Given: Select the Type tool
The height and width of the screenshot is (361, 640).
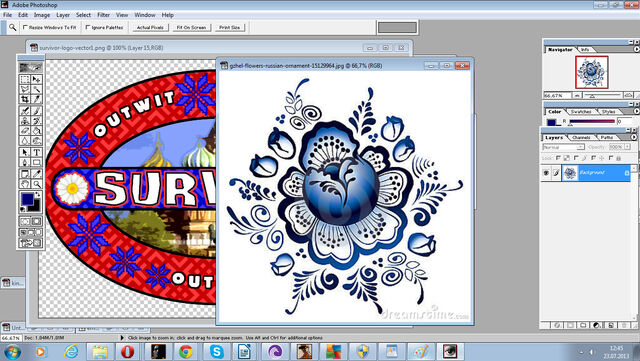Looking at the screenshot, I should coord(36,152).
